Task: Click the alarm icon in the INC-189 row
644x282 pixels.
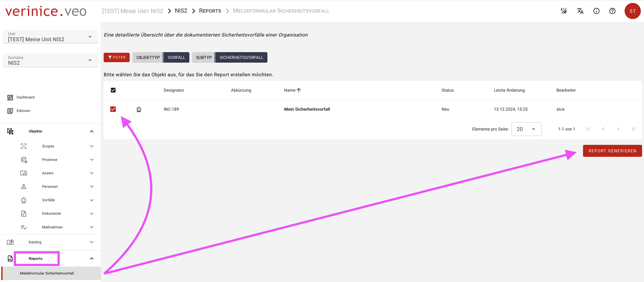Action: pyautogui.click(x=139, y=109)
